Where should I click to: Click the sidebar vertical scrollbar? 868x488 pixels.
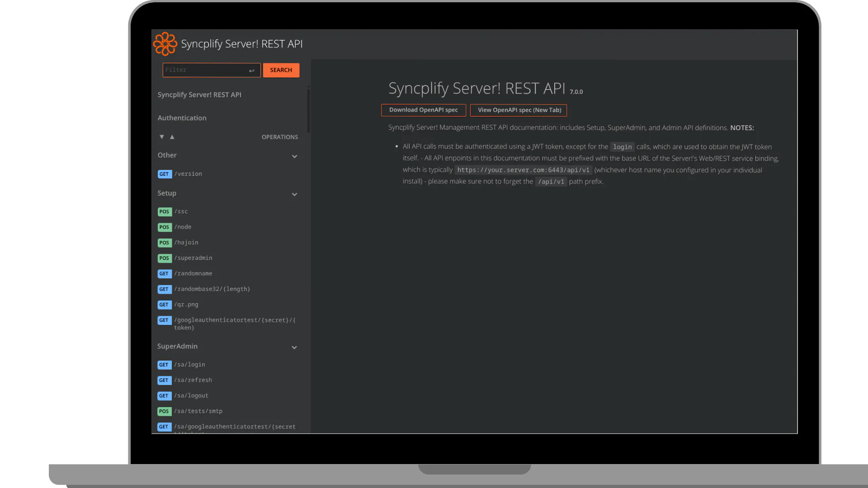(308, 111)
